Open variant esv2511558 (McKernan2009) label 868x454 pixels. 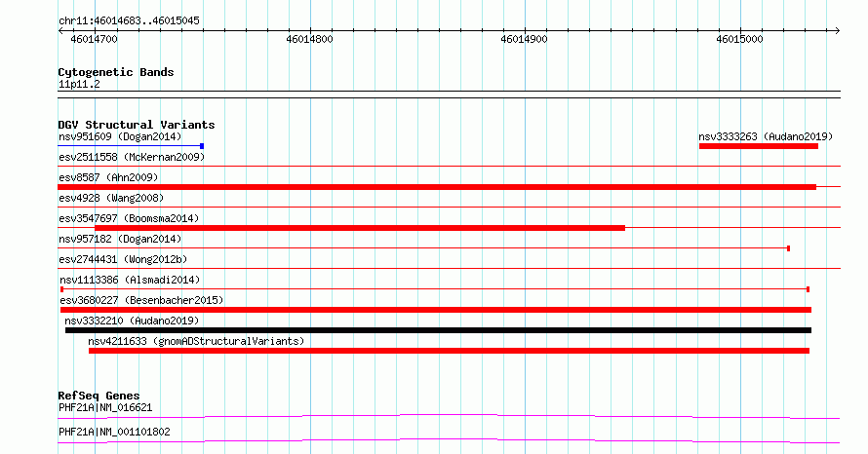pos(132,157)
